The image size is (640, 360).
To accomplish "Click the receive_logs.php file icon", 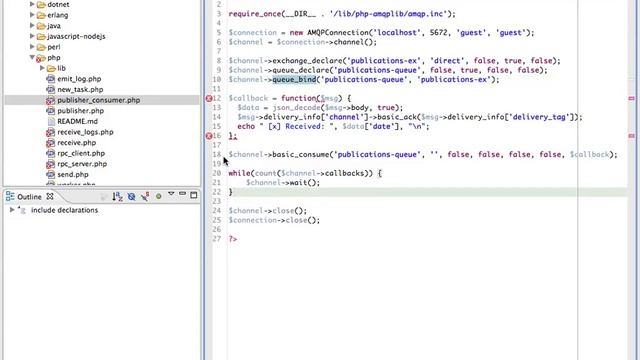I will (50, 132).
